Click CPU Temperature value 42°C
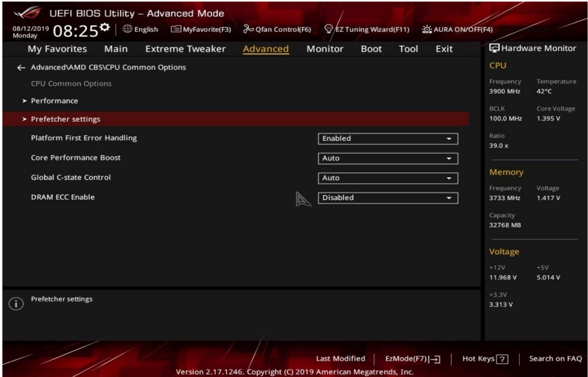The height and width of the screenshot is (377, 588). (544, 91)
